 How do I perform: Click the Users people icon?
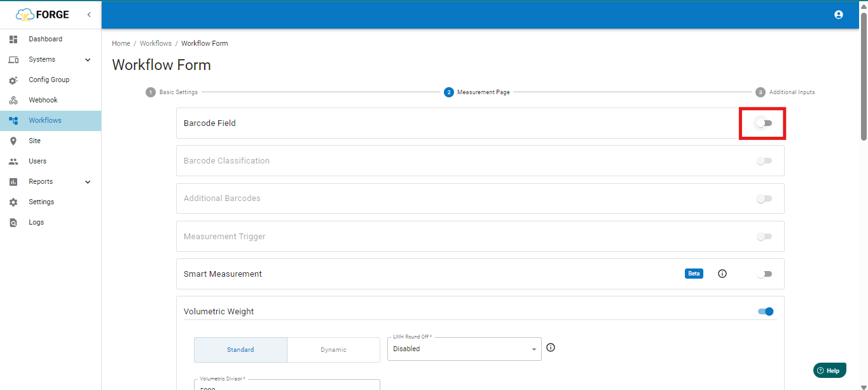tap(13, 162)
